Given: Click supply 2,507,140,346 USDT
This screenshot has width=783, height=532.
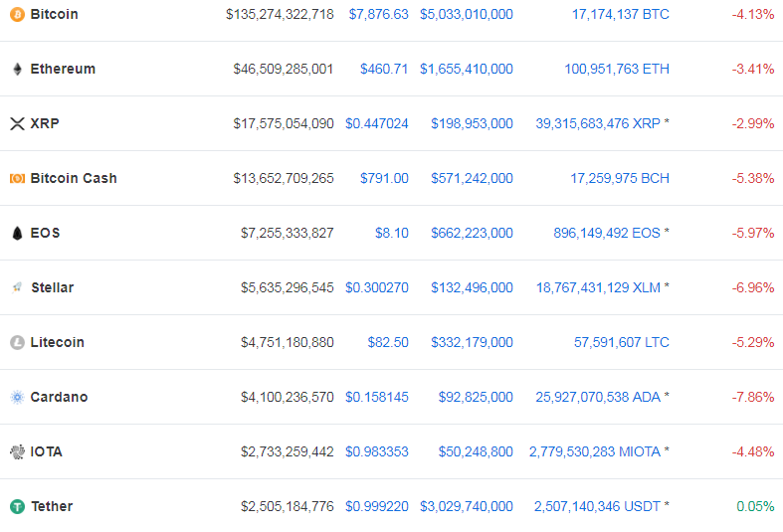Looking at the screenshot, I should [597, 506].
